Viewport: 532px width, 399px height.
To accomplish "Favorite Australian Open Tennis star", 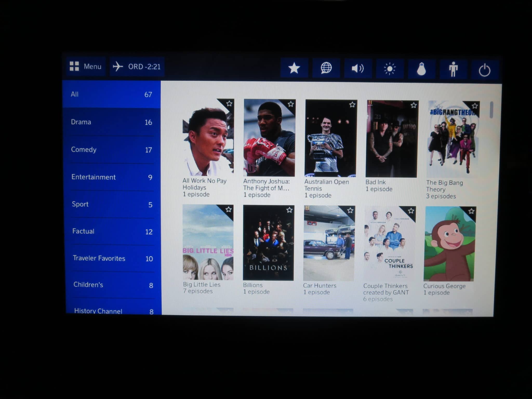I will pyautogui.click(x=352, y=105).
